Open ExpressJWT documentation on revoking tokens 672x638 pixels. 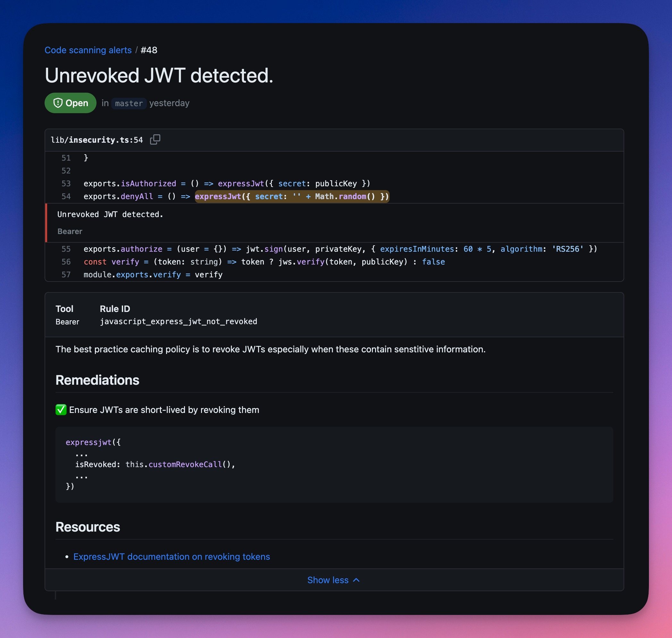point(172,556)
